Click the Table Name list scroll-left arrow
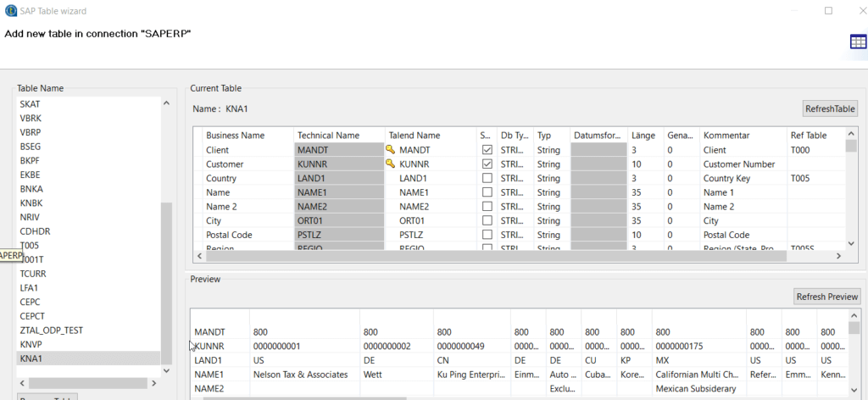This screenshot has width=868, height=400. click(x=22, y=383)
